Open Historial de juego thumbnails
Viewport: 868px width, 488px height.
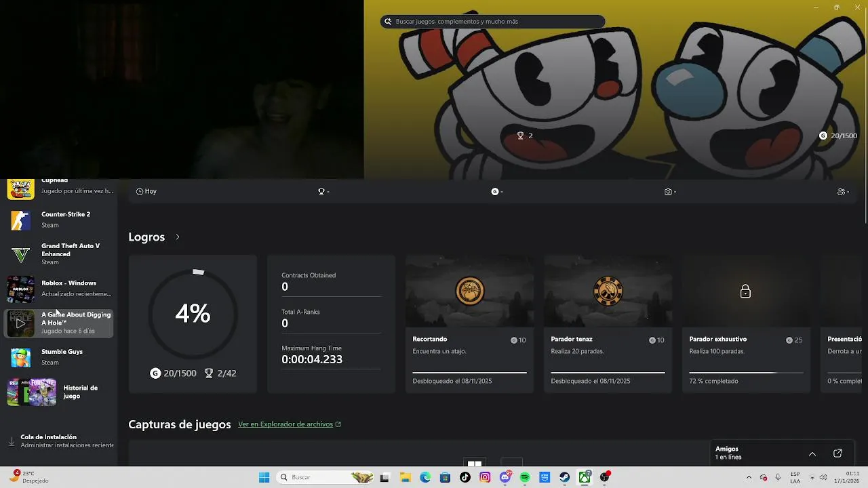[31, 392]
